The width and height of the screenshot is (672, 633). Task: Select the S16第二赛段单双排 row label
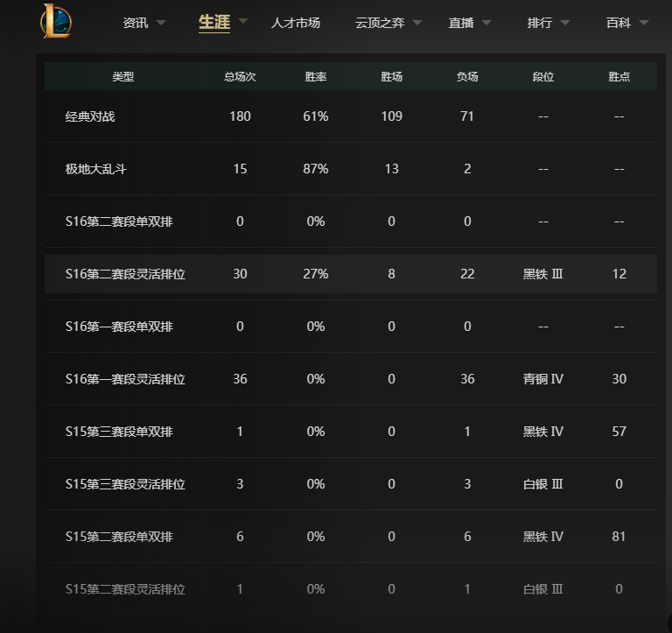click(x=119, y=222)
